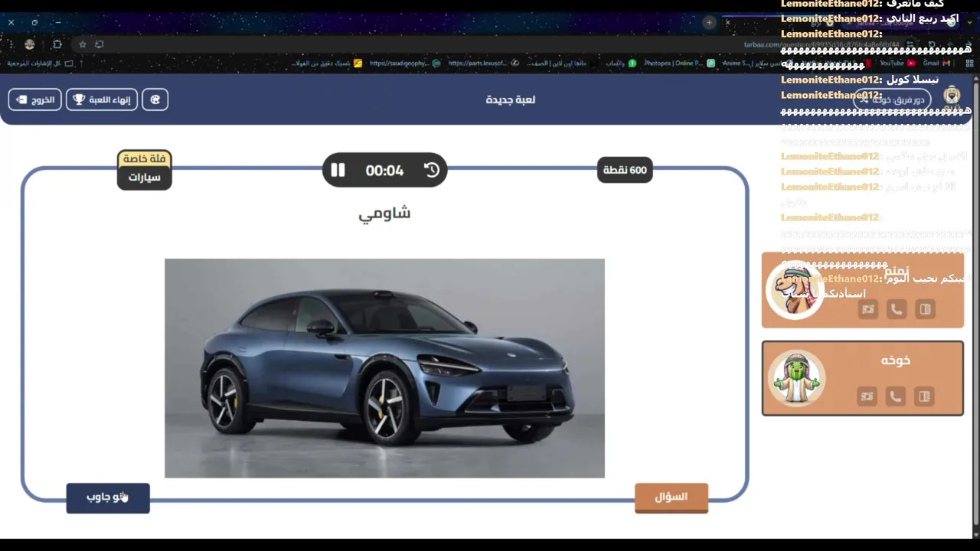Image resolution: width=980 pixels, height=551 pixels.
Task: Click the timer value 00:04
Action: click(384, 171)
